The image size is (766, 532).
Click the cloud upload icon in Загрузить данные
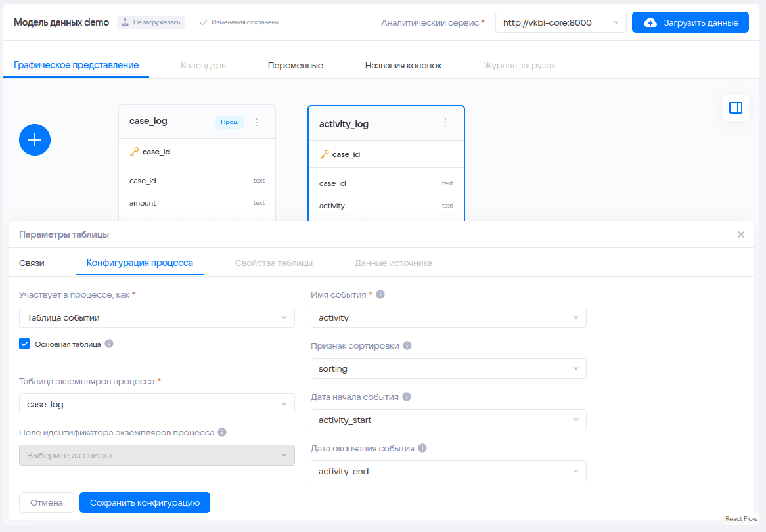click(x=650, y=22)
